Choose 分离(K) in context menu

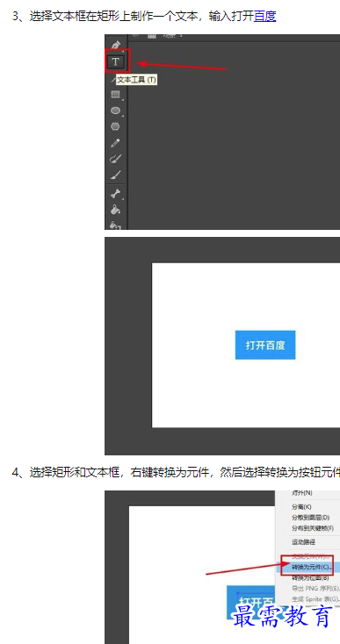click(301, 507)
